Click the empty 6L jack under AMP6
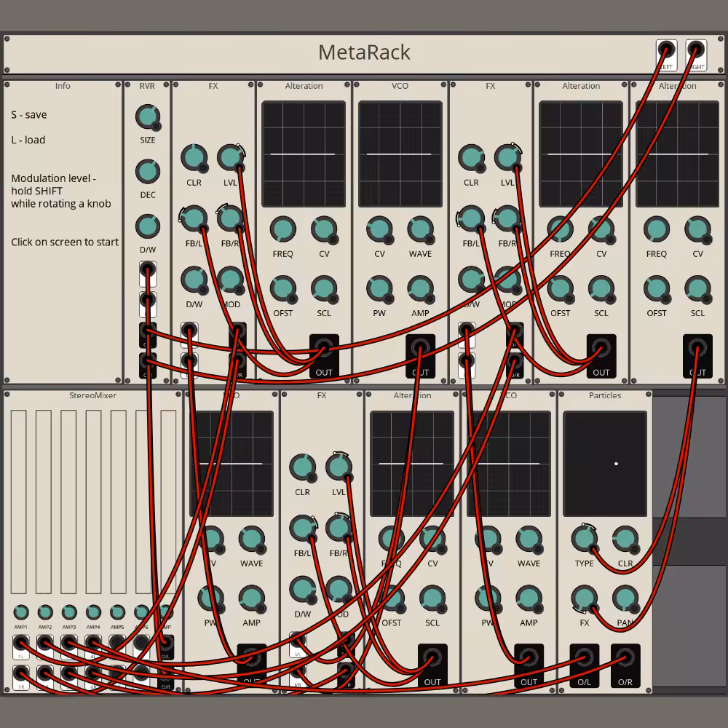Image resolution: width=728 pixels, height=728 pixels. pos(142,643)
